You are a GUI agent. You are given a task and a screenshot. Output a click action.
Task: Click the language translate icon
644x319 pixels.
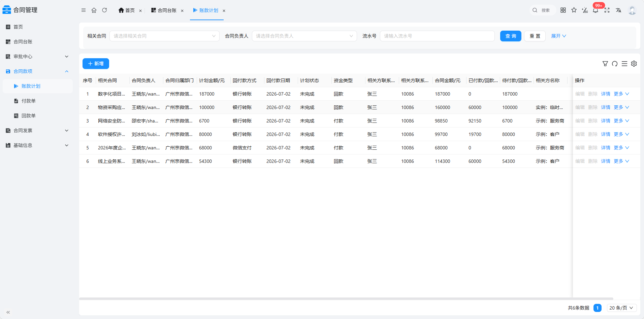[618, 10]
